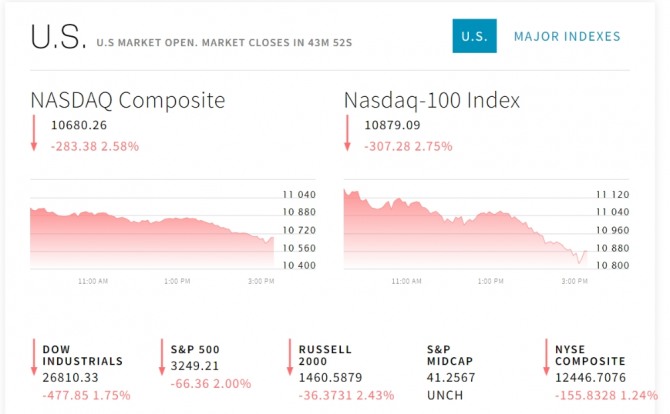Click the S&P 500 down arrow icon
This screenshot has height=414, width=670.
point(162,358)
